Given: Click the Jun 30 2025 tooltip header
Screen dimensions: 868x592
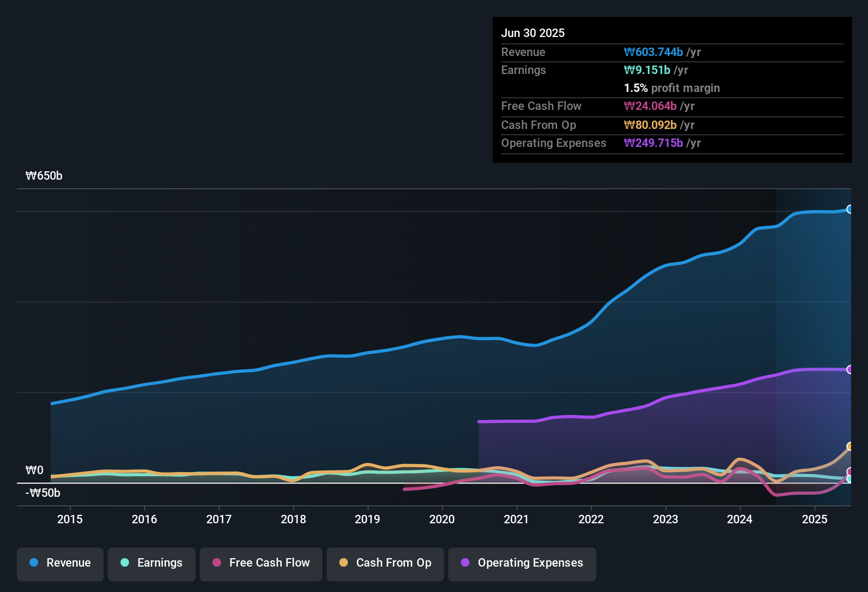Looking at the screenshot, I should click(533, 33).
